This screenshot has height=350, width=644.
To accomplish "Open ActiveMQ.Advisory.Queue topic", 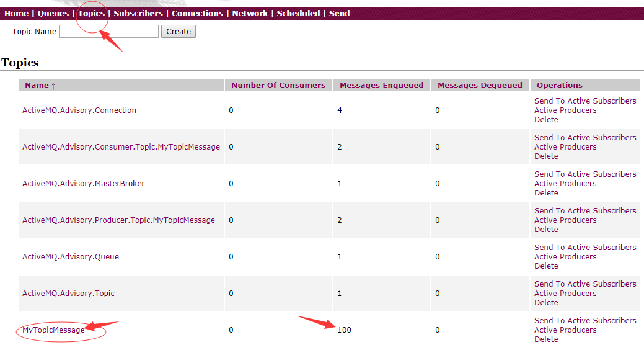I will click(x=71, y=257).
